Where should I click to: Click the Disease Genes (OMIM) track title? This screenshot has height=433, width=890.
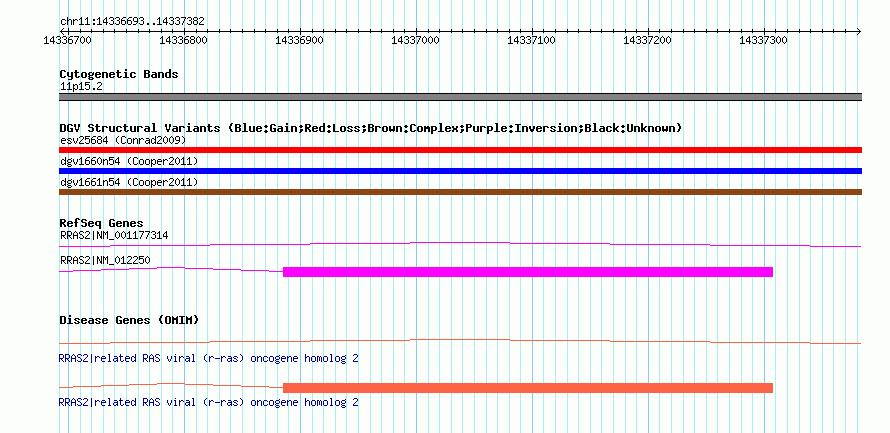(129, 320)
